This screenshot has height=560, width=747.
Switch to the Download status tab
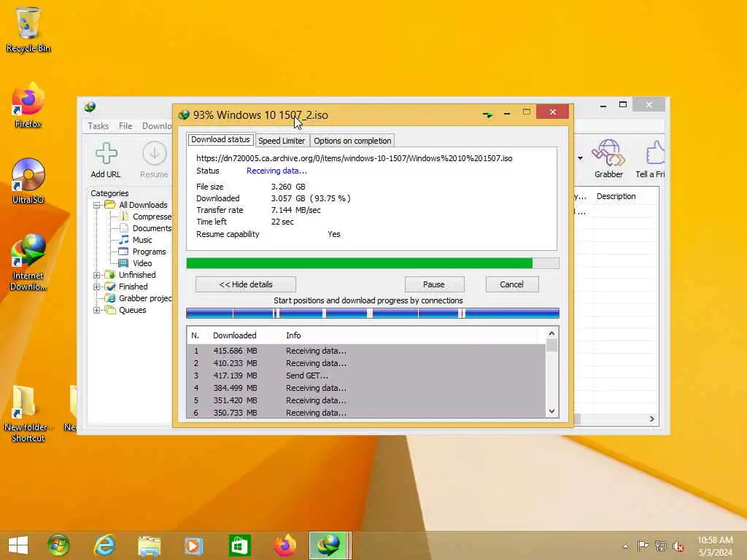220,139
